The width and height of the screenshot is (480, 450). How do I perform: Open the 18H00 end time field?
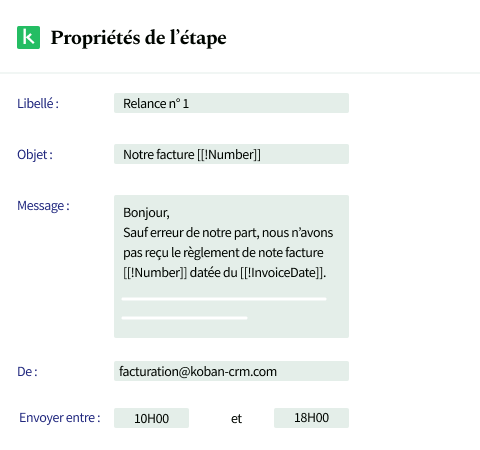[x=311, y=418]
